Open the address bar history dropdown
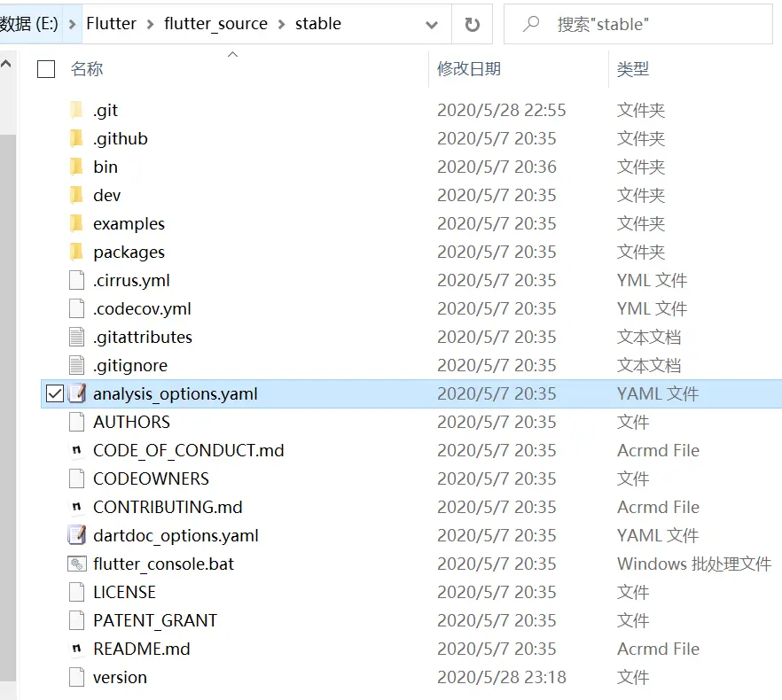This screenshot has height=700, width=782. 432,25
